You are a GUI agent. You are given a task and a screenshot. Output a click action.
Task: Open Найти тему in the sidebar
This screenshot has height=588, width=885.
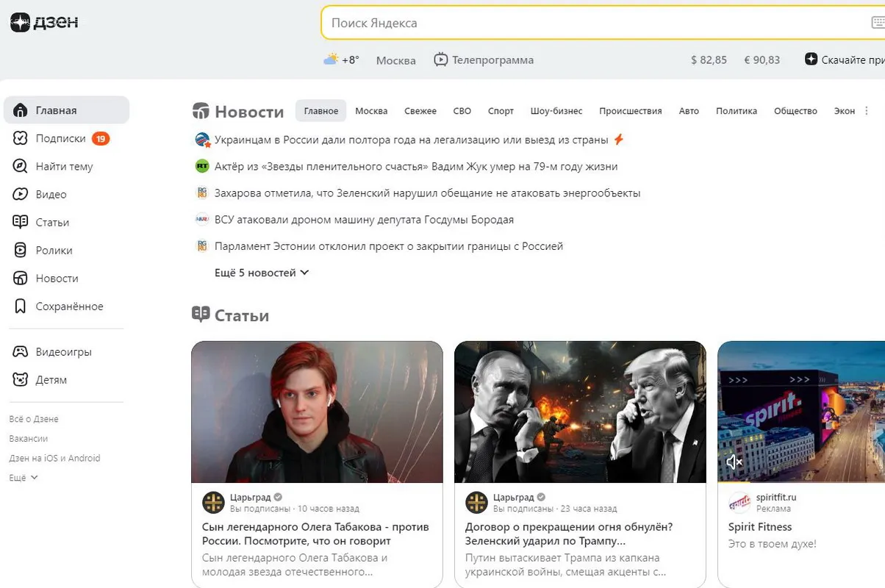click(64, 167)
